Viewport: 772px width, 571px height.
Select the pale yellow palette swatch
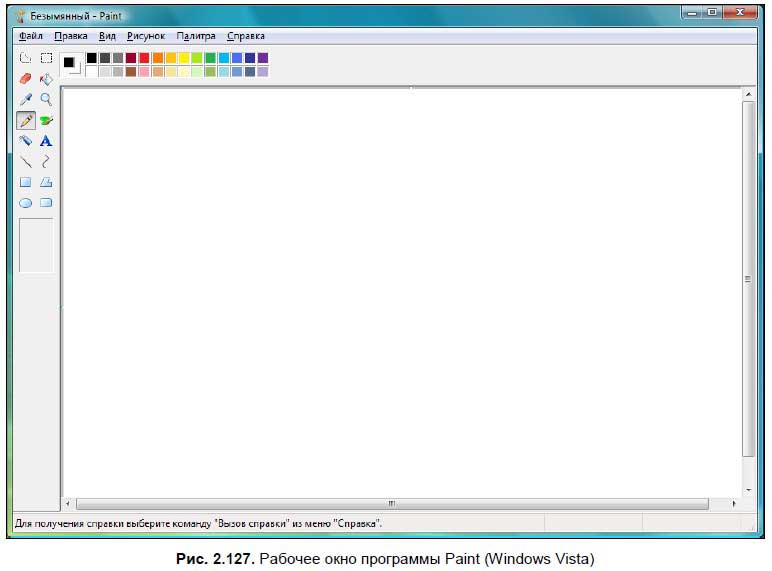(x=184, y=72)
